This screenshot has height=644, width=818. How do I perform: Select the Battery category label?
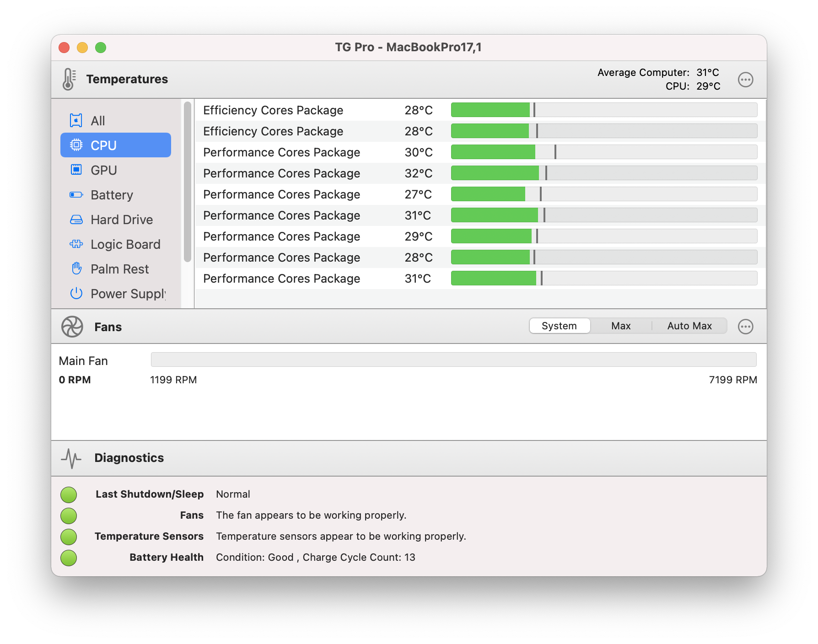coord(112,195)
